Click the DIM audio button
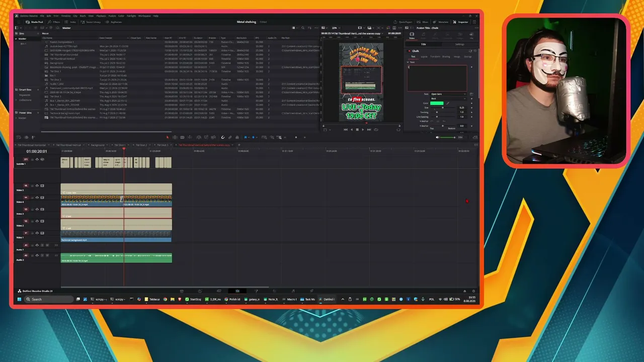The height and width of the screenshot is (362, 644). point(460,137)
